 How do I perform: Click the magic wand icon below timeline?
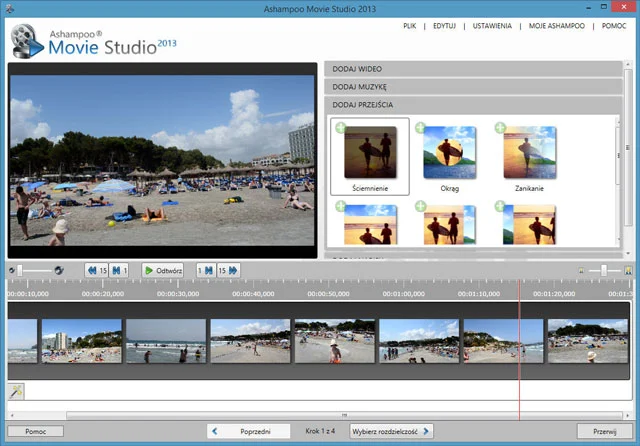pyautogui.click(x=15, y=391)
